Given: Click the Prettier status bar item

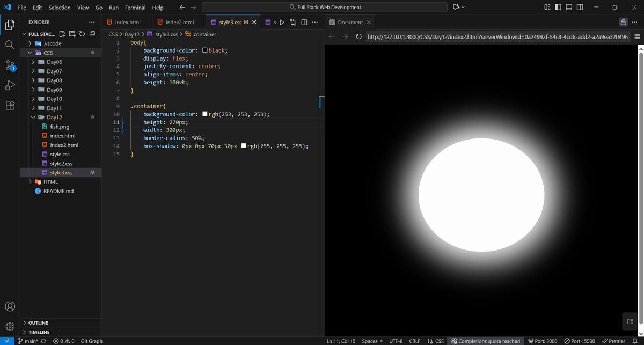Looking at the screenshot, I should coord(613,341).
